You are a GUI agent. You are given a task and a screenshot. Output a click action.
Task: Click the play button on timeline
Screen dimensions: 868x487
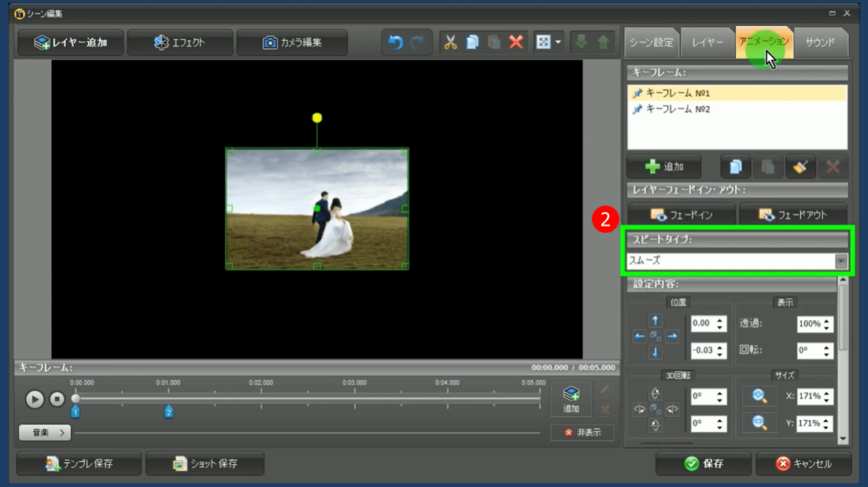[x=35, y=399]
